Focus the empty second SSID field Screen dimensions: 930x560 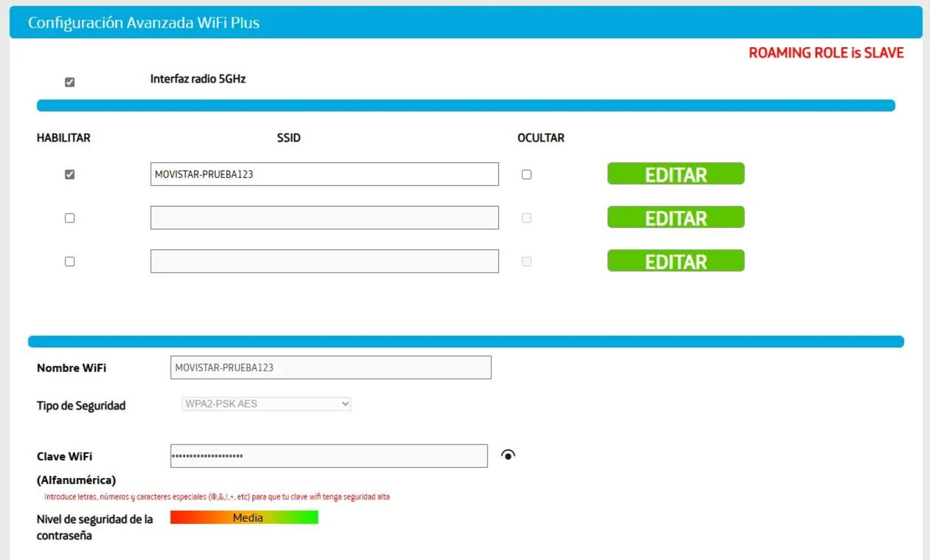coord(324,218)
